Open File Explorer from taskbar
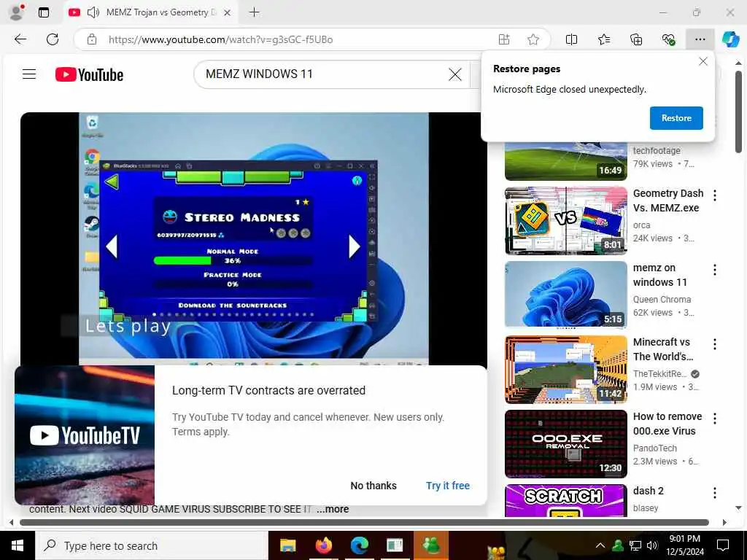This screenshot has width=747, height=560. 287,545
